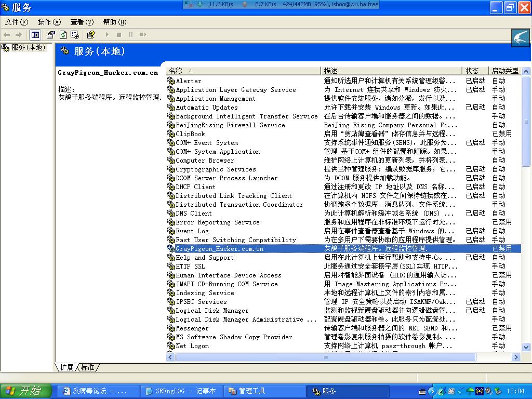Click the gear icon beside Alerter
The height and width of the screenshot is (399, 532).
[170, 81]
